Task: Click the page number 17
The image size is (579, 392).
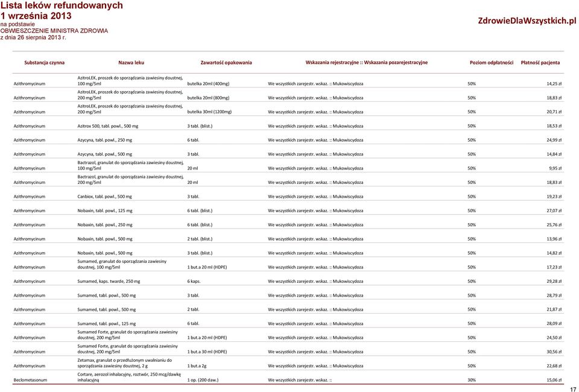Action: [573, 390]
